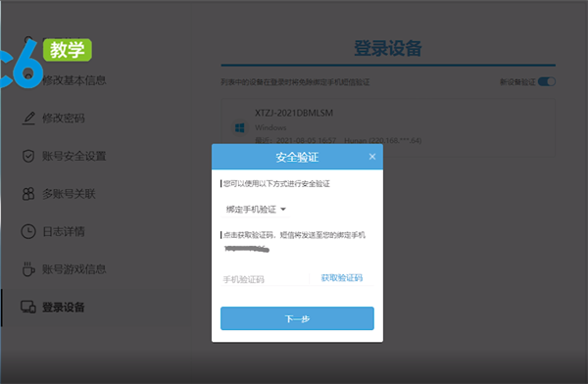Click the clock icon beside 日志详情
Viewport: 588px width, 384px height.
(28, 231)
